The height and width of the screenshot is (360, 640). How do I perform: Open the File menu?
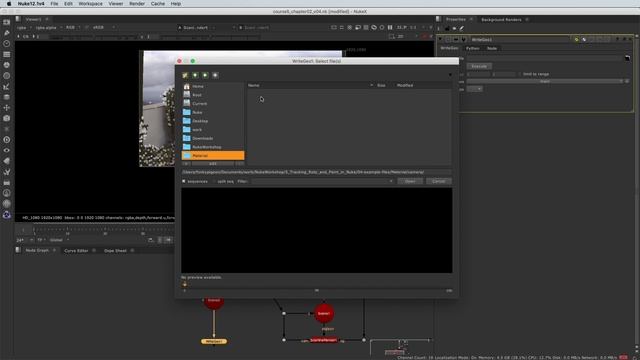pyautogui.click(x=54, y=4)
